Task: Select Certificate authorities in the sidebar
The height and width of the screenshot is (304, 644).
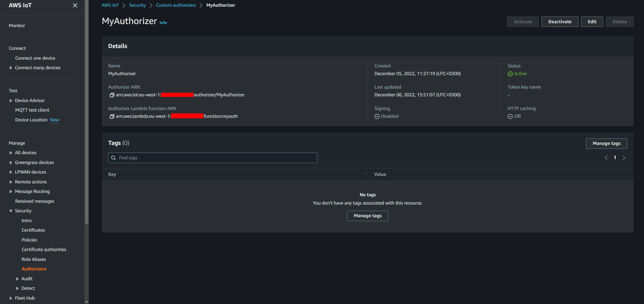Action: 44,249
